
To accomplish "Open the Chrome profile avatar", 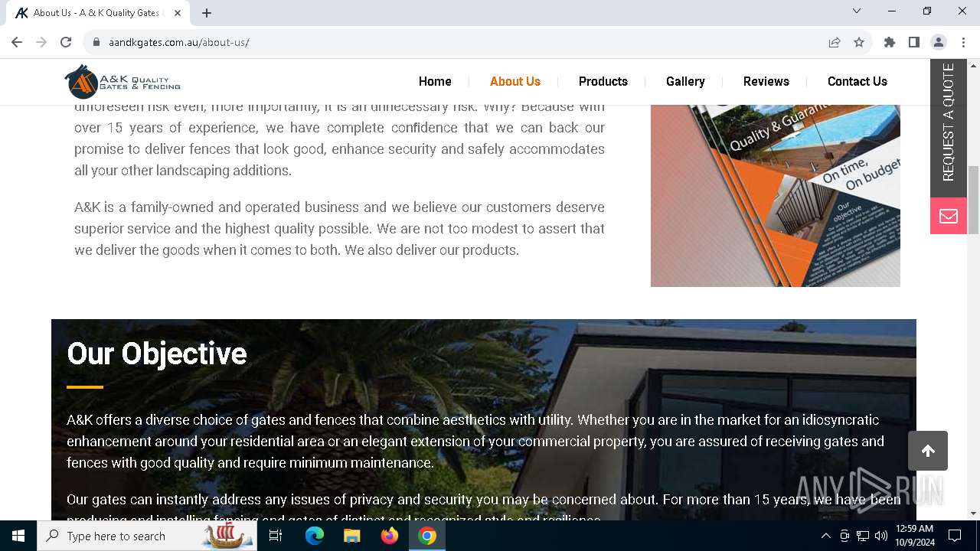I will tap(939, 42).
